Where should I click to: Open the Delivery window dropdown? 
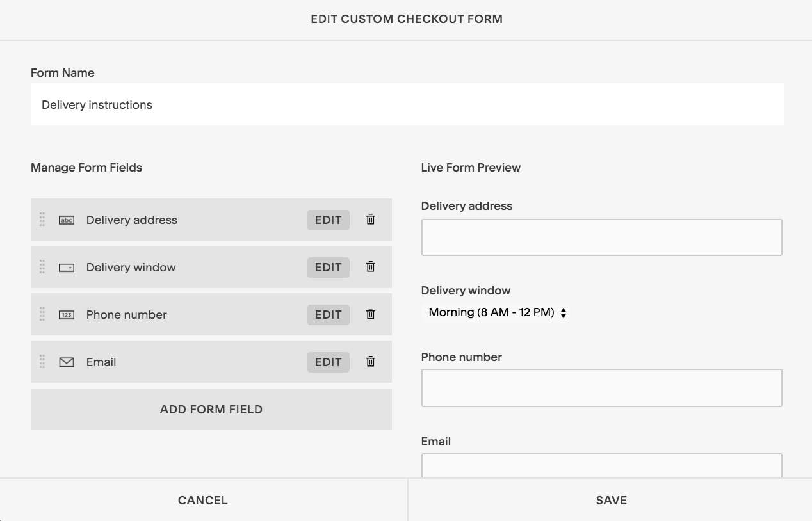tap(498, 313)
